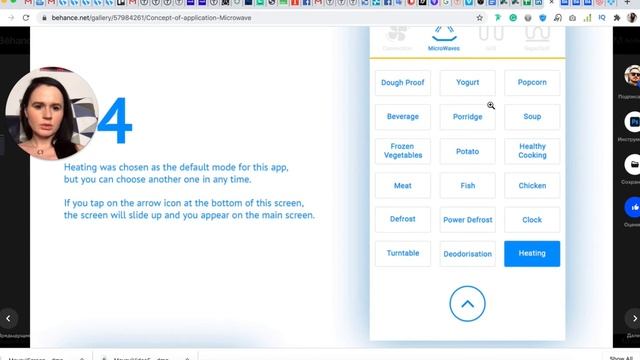Click the camera screenshot extension icon
Screen dimensions: 640x360
pos(572,18)
